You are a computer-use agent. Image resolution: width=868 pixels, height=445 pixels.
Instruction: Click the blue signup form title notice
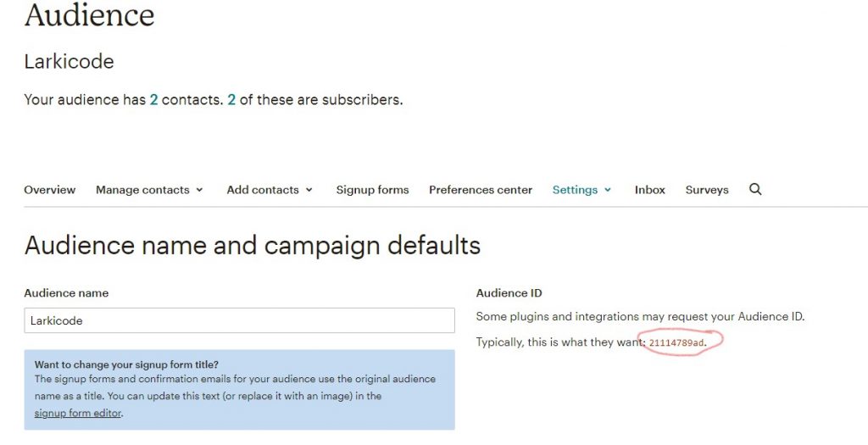(239, 390)
